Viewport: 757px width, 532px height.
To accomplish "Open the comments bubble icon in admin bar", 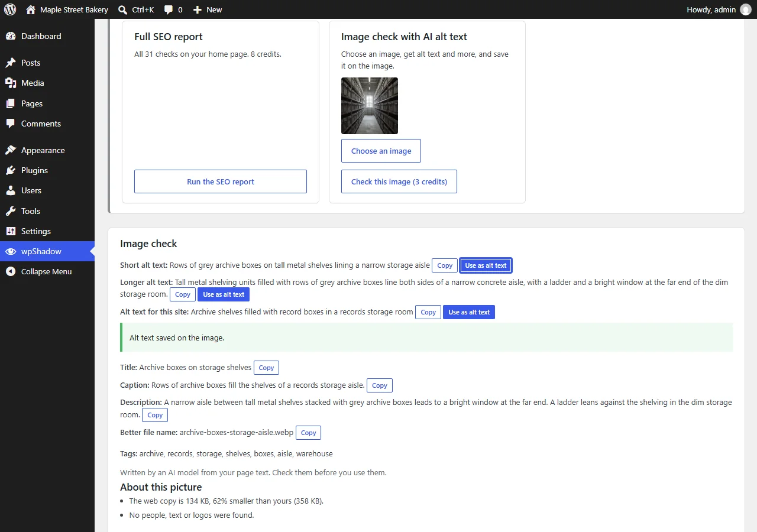I will 169,10.
